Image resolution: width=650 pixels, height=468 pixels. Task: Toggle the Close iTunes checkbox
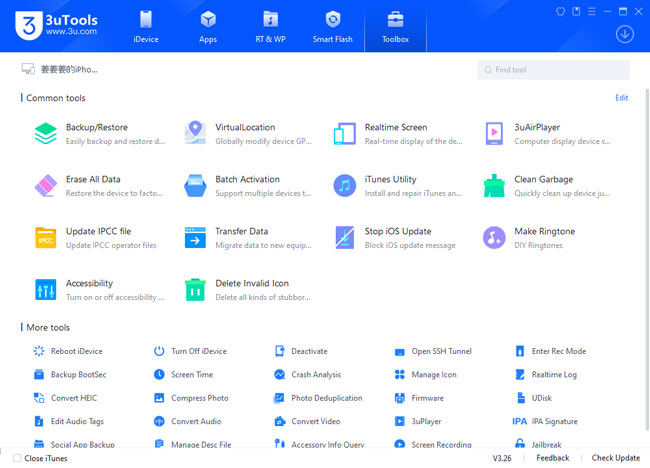tap(17, 458)
